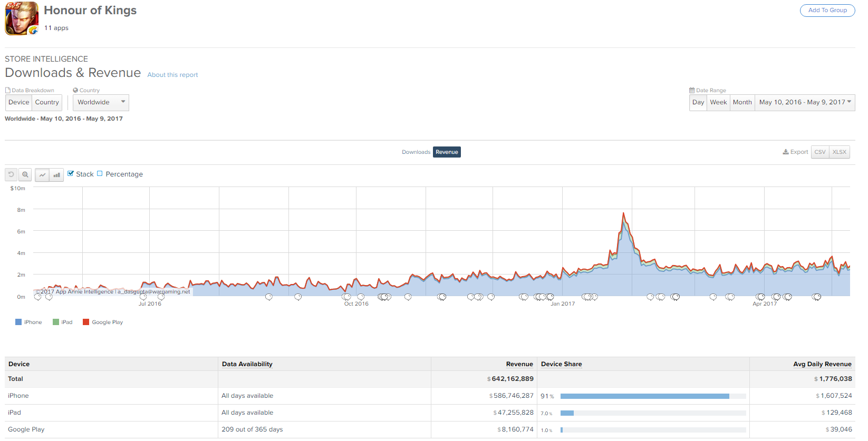Click the Device Share column header

(x=562, y=364)
